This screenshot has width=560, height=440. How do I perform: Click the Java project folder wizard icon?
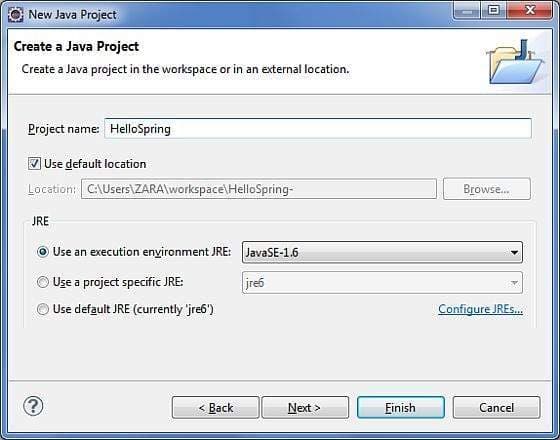[515, 62]
